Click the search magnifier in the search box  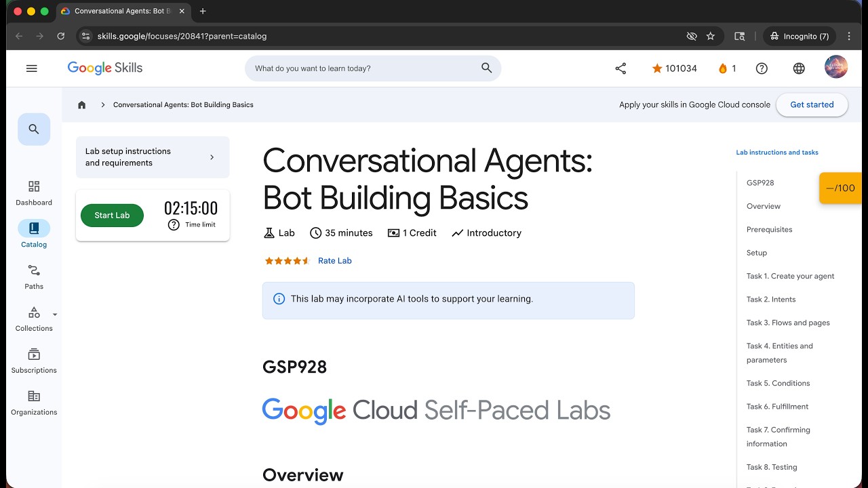486,68
